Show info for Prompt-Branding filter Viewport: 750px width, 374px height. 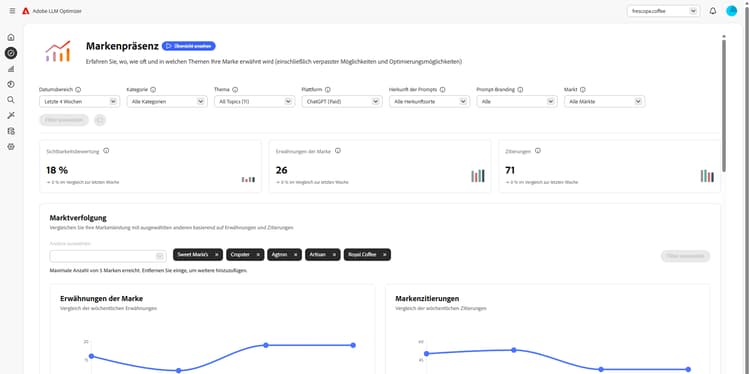[520, 89]
